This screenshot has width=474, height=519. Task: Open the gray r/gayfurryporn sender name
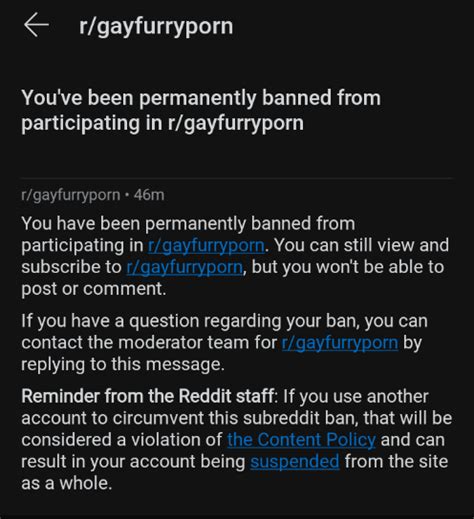71,195
